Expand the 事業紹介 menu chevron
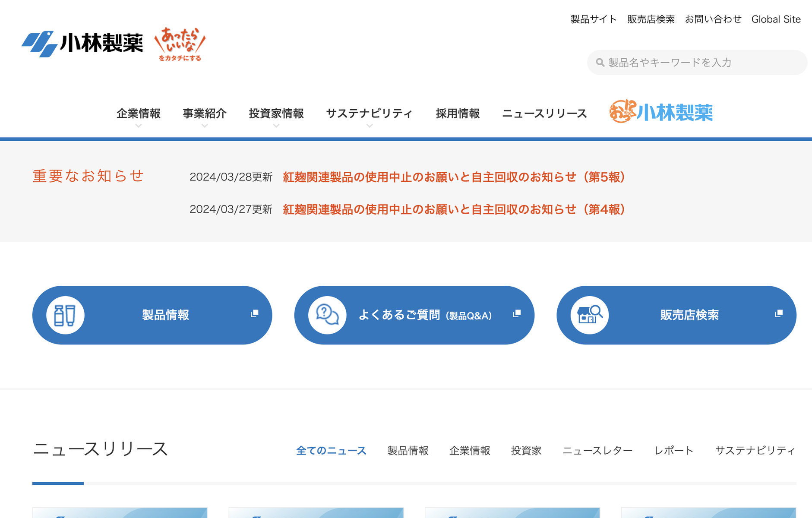 (205, 126)
